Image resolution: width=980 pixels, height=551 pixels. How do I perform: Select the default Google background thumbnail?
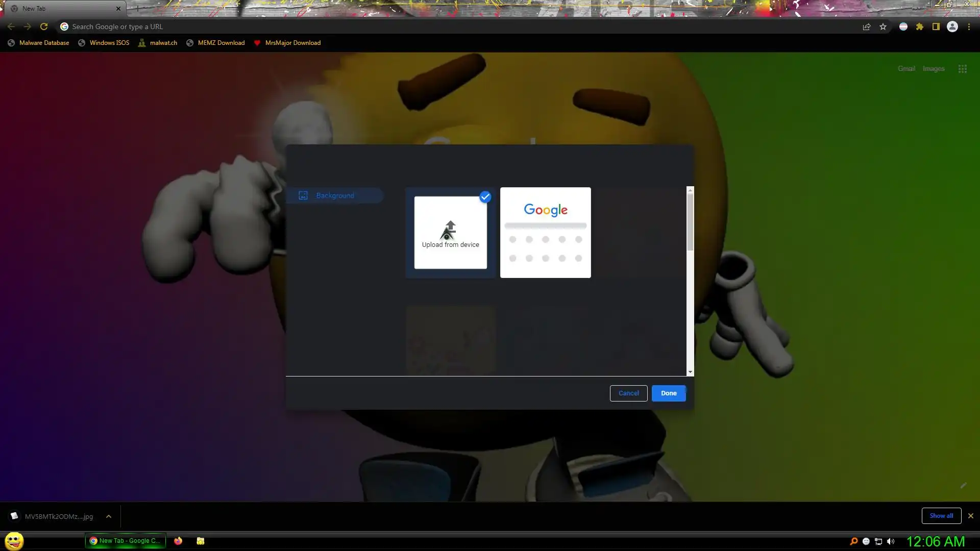click(545, 233)
